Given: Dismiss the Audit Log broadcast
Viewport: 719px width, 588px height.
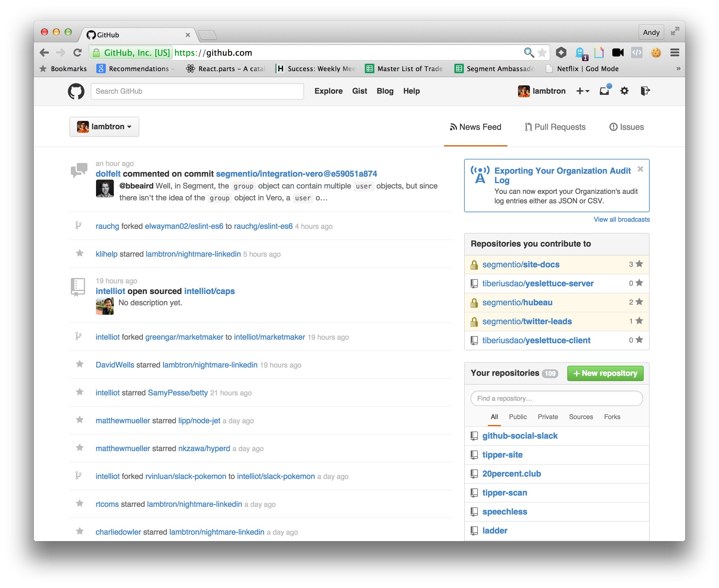Looking at the screenshot, I should coord(640,169).
